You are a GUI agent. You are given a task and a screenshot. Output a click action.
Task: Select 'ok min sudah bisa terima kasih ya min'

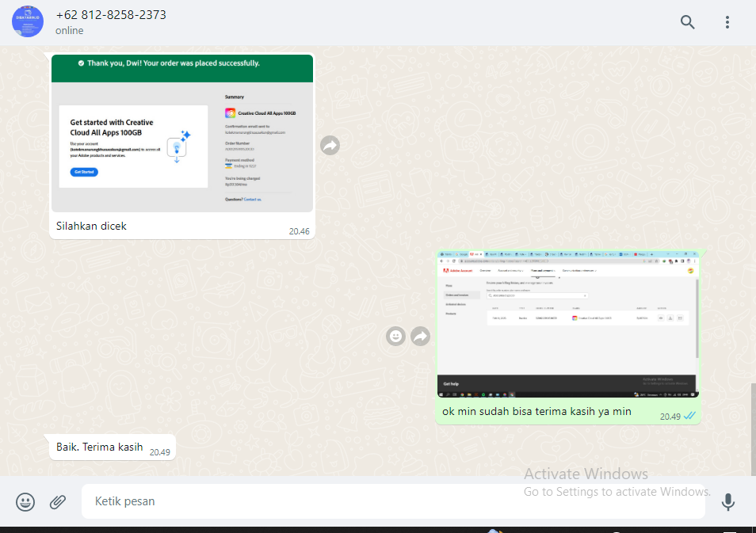click(536, 412)
